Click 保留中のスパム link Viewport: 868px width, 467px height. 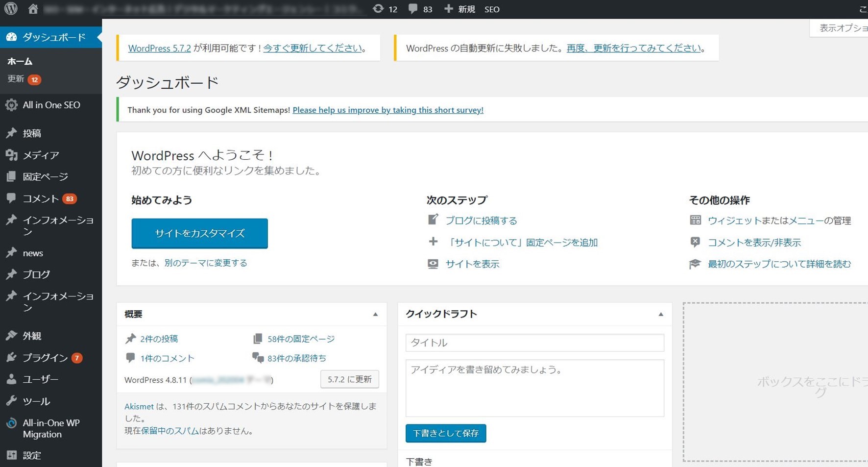pyautogui.click(x=170, y=431)
